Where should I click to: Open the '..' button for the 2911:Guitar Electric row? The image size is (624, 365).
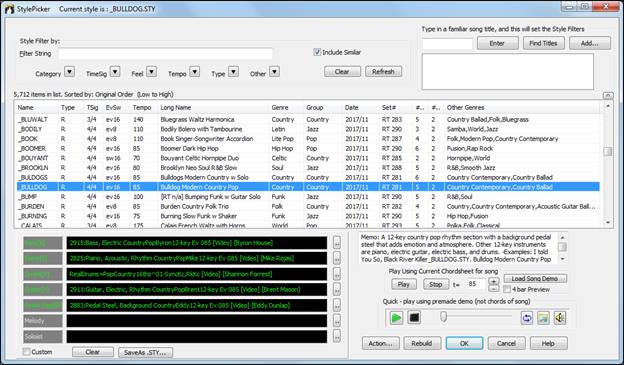[337, 289]
